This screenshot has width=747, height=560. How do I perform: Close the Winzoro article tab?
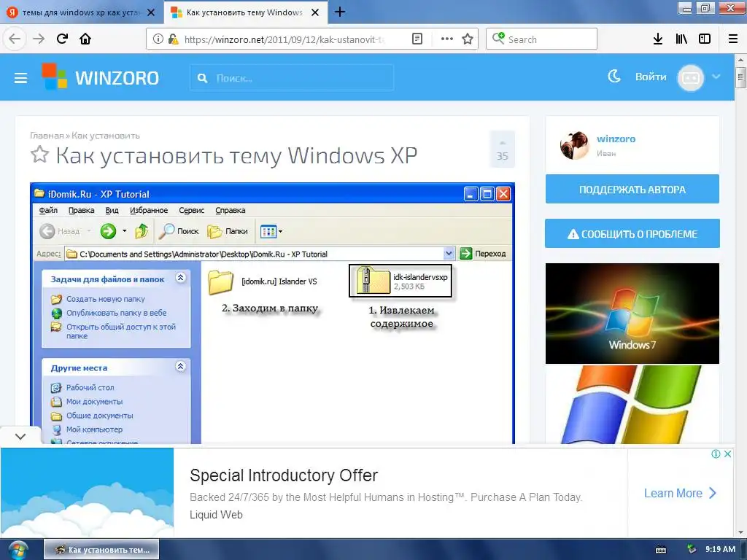pyautogui.click(x=315, y=12)
